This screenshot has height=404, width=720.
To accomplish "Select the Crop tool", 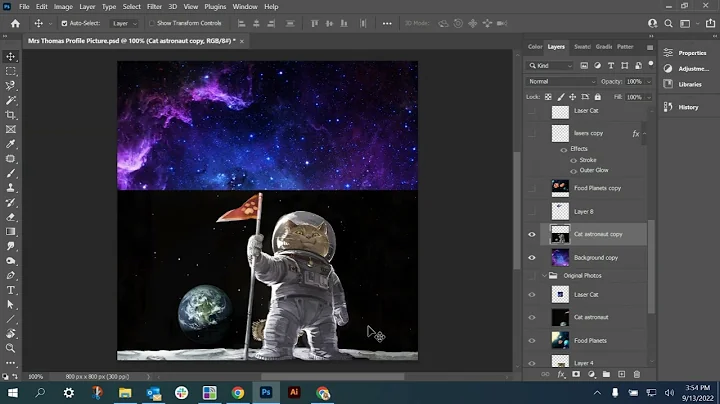I will (11, 115).
